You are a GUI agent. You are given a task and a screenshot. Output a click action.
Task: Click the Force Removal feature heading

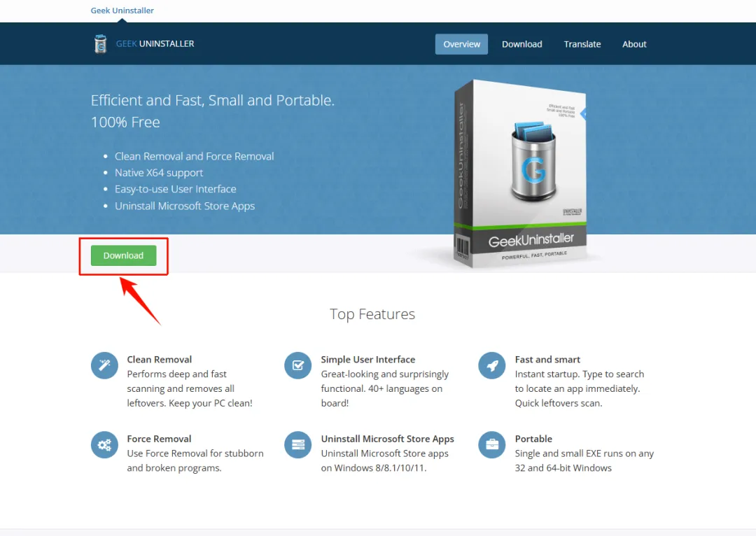[x=159, y=439]
